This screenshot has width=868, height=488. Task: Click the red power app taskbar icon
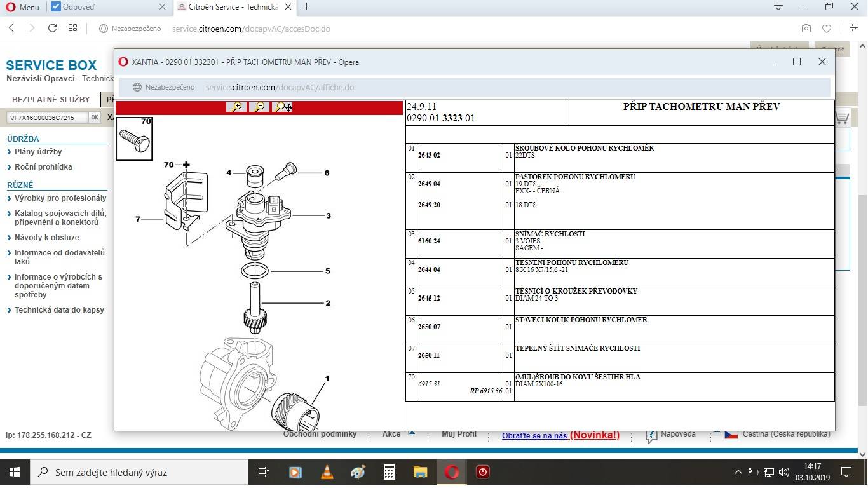[483, 472]
